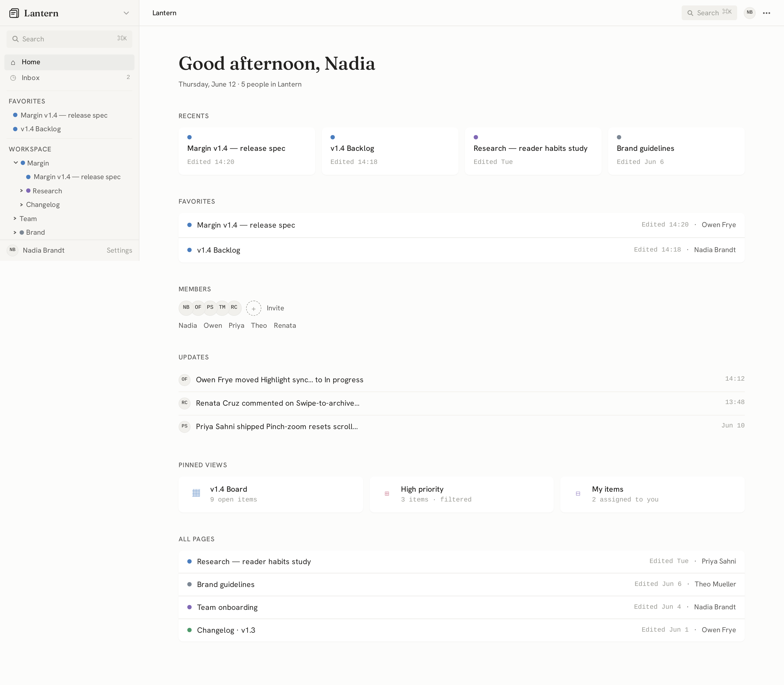Open the Brand guidelines recent card

pyautogui.click(x=676, y=151)
